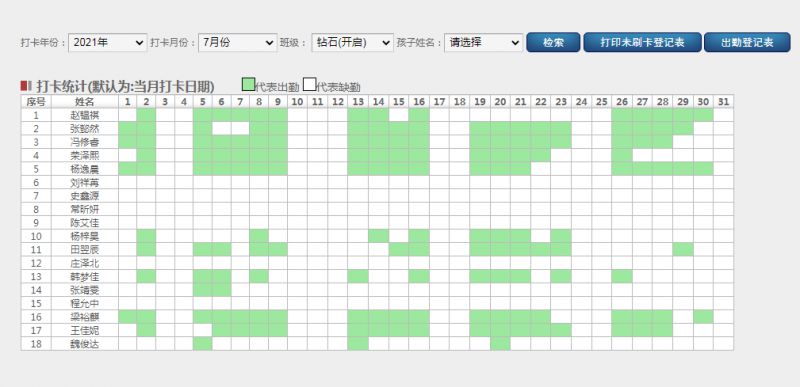Click the green 代表出勤 legend swatch

tap(248, 85)
